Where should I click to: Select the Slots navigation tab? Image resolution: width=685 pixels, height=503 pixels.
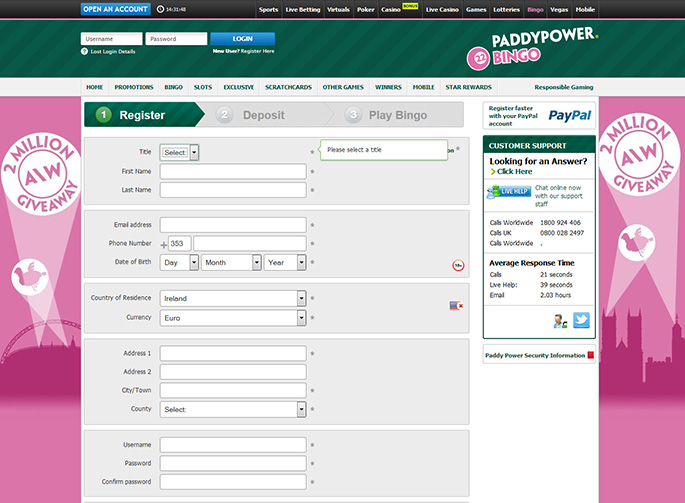click(x=203, y=87)
